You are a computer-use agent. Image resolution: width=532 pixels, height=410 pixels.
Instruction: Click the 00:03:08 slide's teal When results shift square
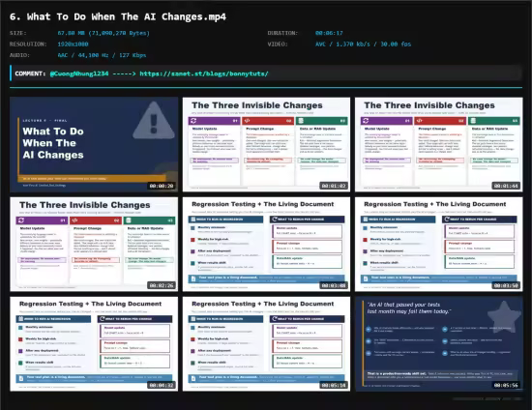[x=192, y=263]
